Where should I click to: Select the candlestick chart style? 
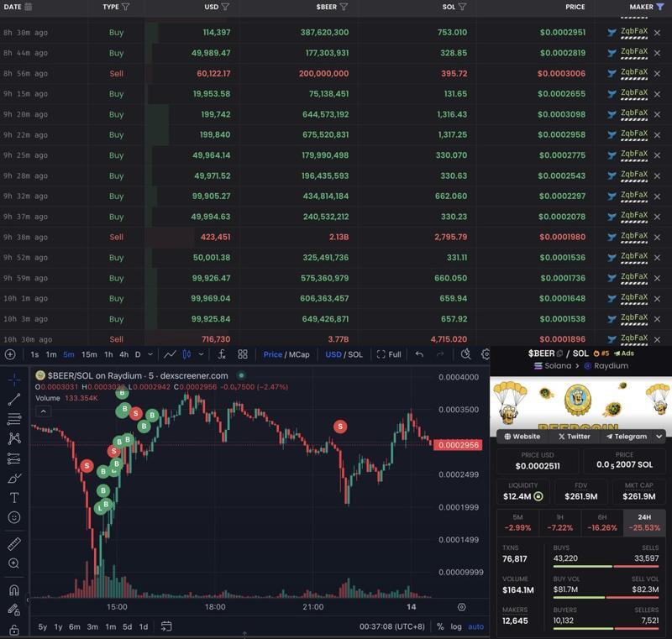[x=186, y=354]
